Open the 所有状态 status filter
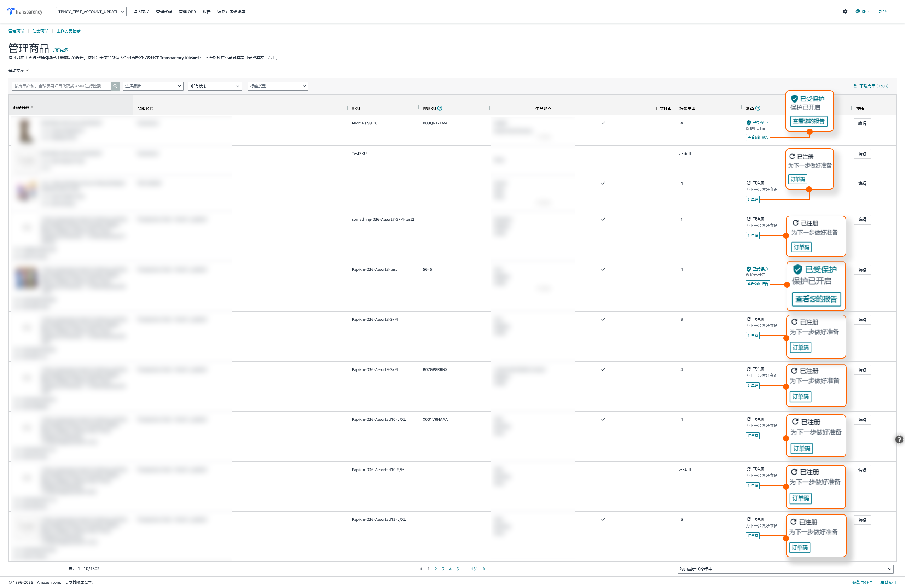The height and width of the screenshot is (588, 905). coord(215,86)
